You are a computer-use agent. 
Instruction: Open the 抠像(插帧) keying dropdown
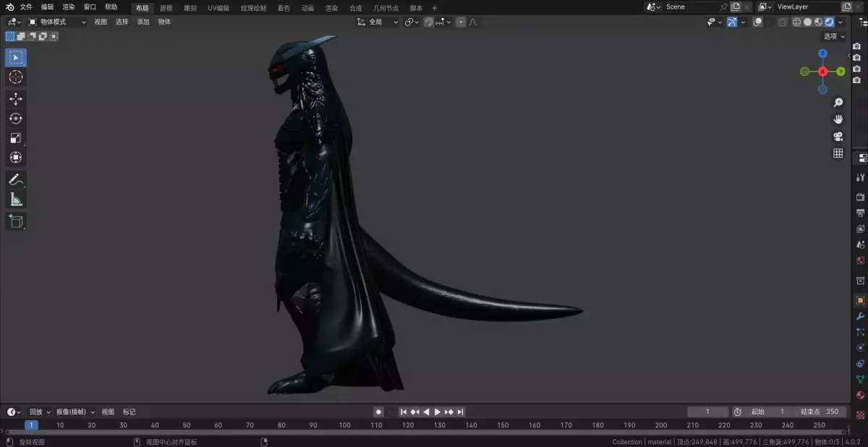pyautogui.click(x=75, y=412)
